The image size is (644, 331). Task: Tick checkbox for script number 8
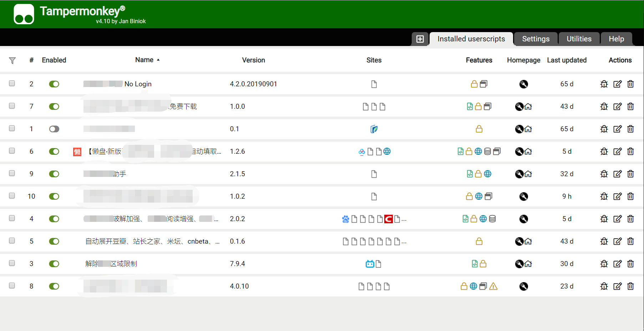click(12, 286)
